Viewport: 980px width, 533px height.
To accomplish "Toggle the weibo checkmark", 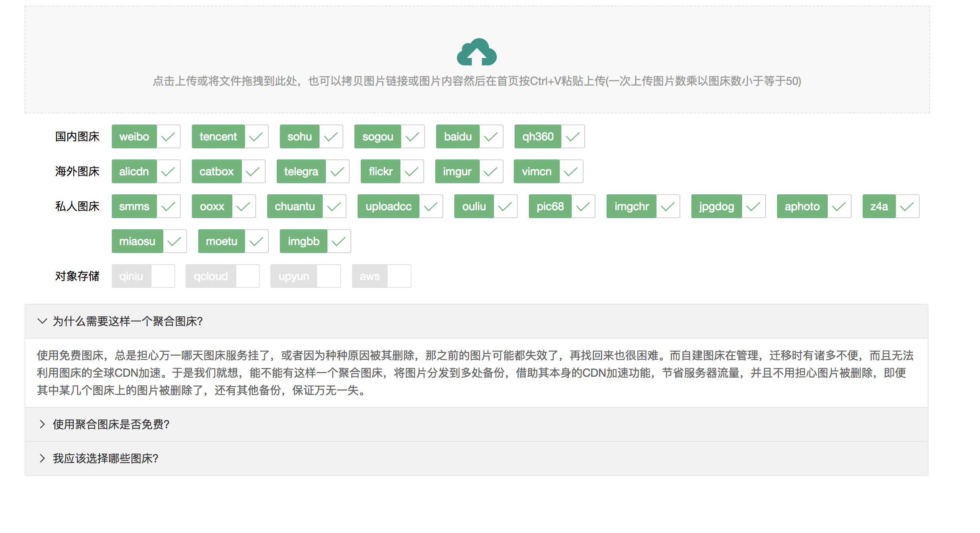I will click(x=168, y=136).
